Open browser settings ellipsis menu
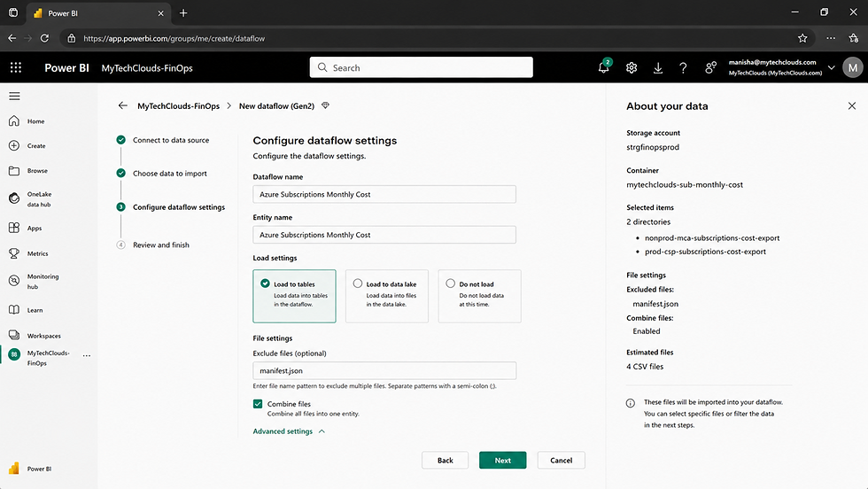 [831, 38]
